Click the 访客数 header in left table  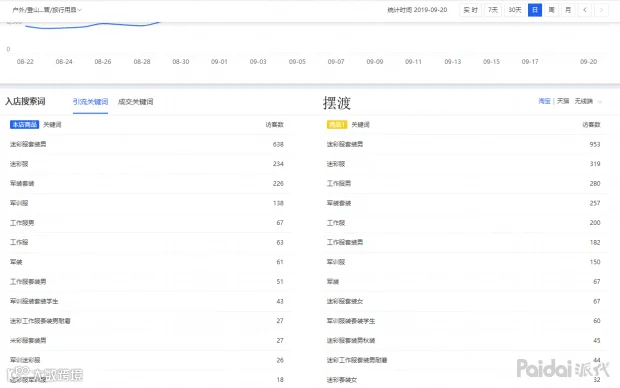274,125
